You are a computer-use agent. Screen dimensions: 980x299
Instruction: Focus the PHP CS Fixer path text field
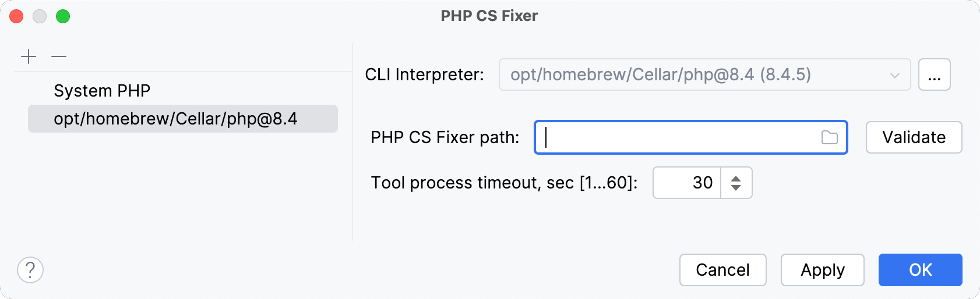[x=676, y=137]
